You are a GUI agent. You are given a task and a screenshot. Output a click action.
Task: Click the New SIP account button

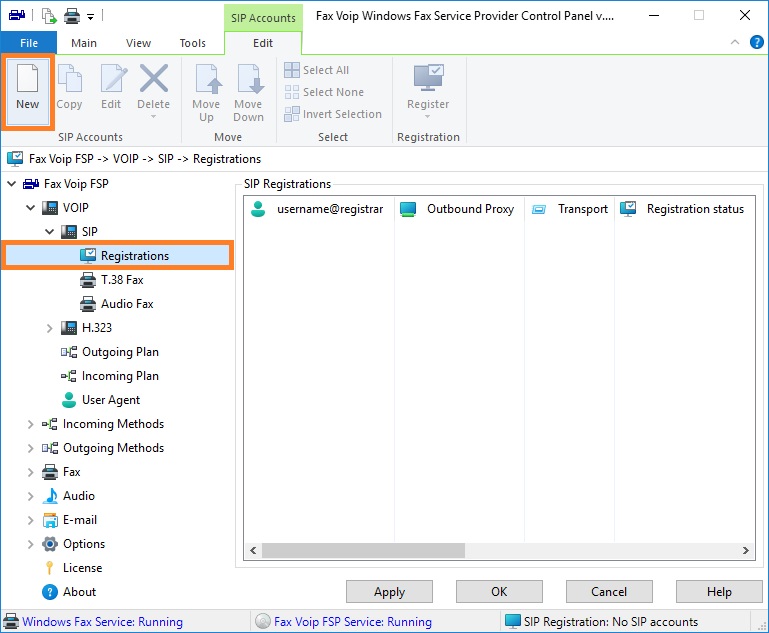(x=27, y=91)
